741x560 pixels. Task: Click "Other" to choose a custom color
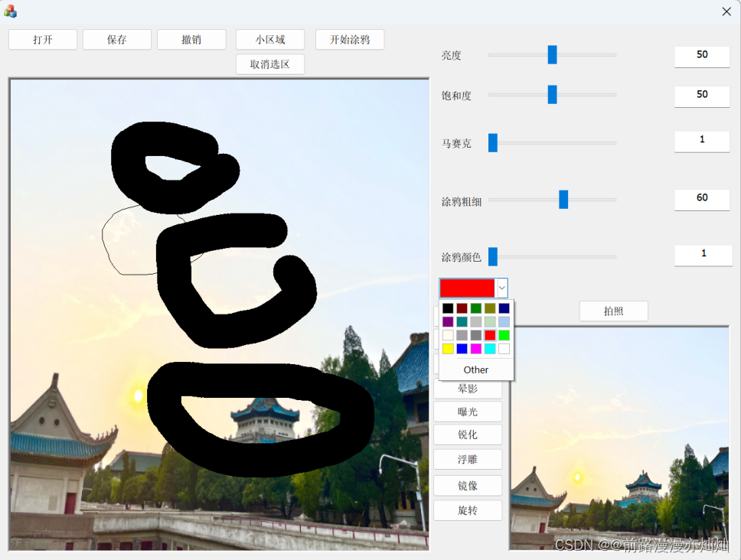coord(475,370)
